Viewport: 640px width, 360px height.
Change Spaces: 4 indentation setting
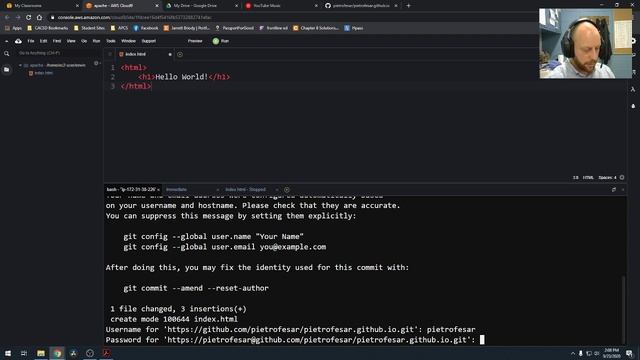click(607, 178)
